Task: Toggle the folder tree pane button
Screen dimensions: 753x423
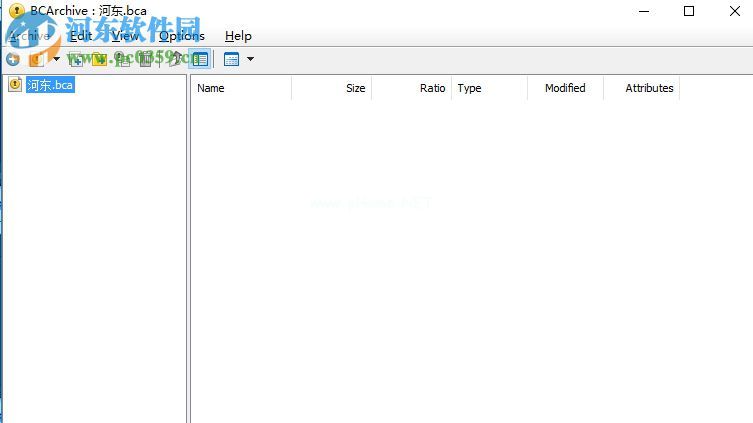Action: pos(200,59)
